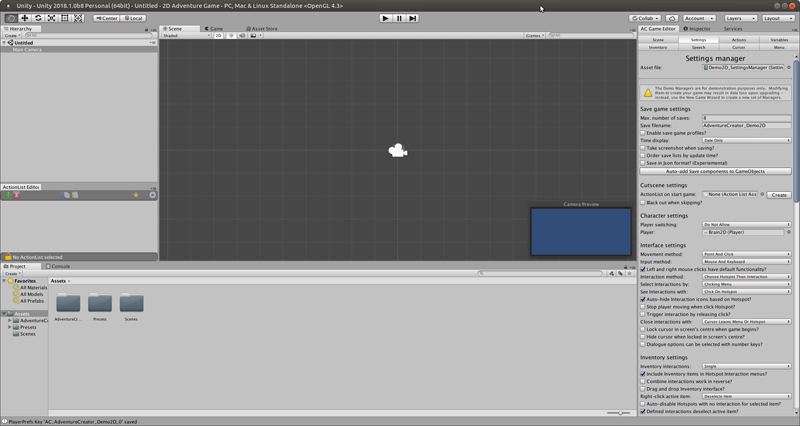
Task: Open the AdventureCreator folder thumbnail
Action: (68, 303)
